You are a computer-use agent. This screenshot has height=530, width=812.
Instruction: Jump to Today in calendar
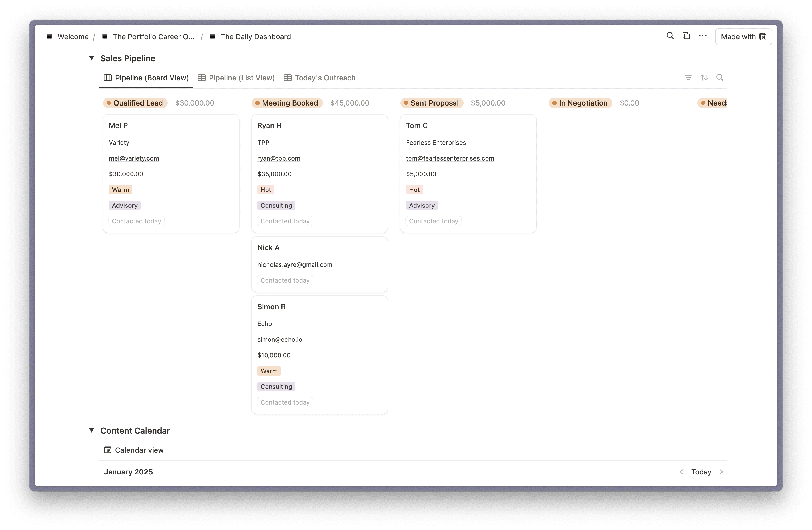701,472
